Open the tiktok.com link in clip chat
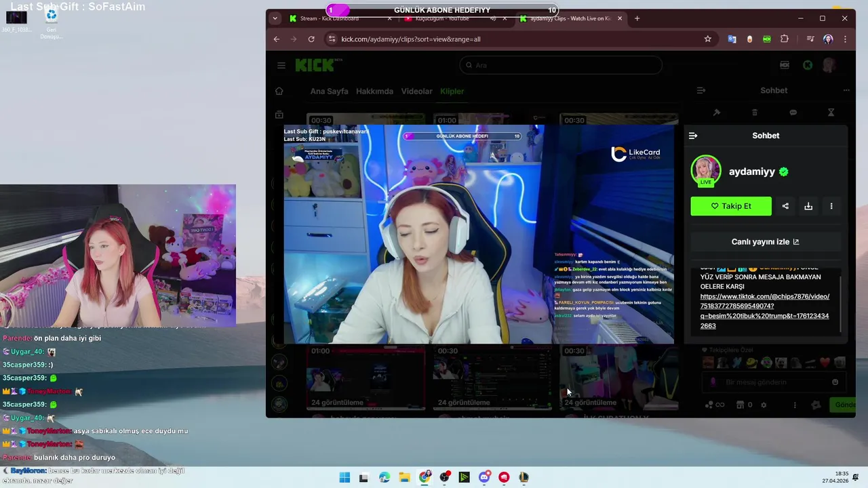The width and height of the screenshot is (868, 488). pyautogui.click(x=765, y=311)
